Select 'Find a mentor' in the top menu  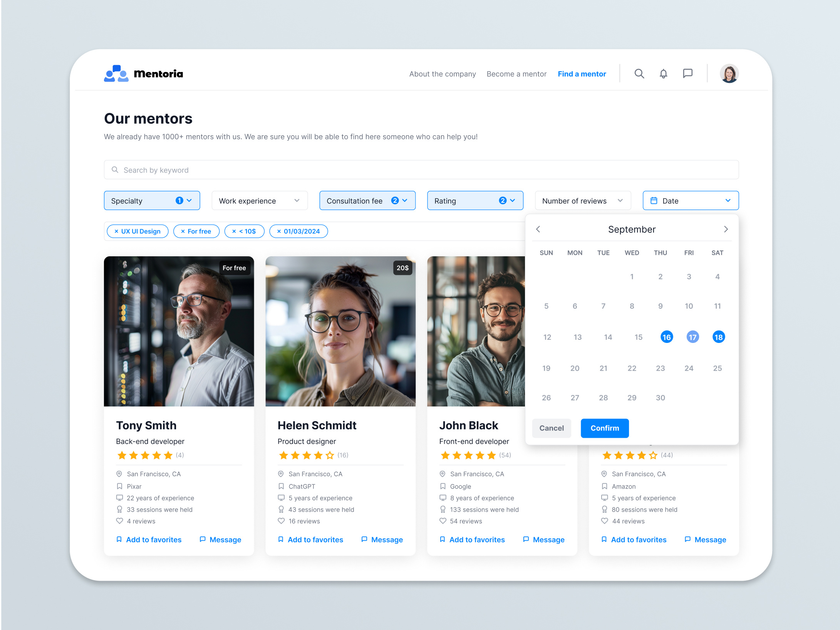click(x=582, y=74)
